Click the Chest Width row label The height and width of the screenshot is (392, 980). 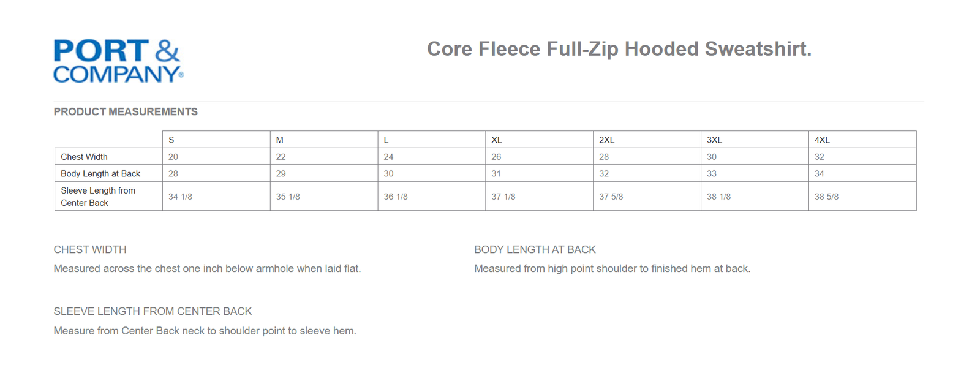click(x=84, y=157)
